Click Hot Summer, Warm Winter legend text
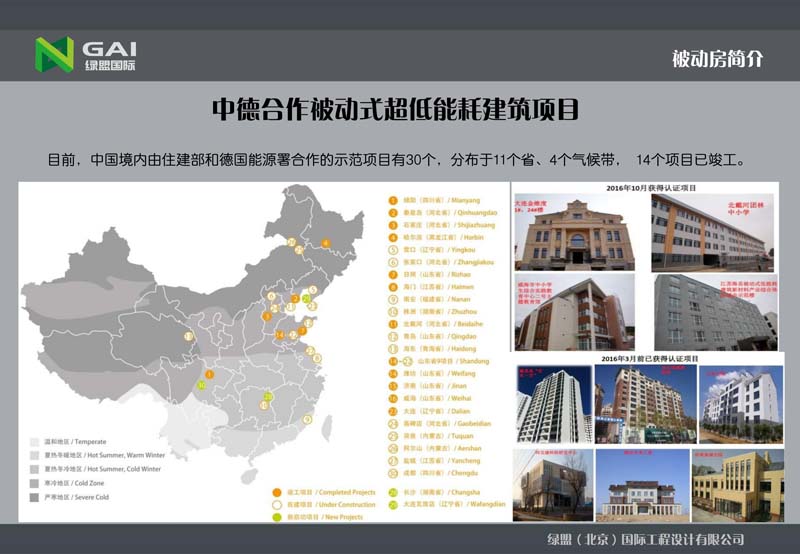Viewport: 800px width, 554px height. point(105,455)
